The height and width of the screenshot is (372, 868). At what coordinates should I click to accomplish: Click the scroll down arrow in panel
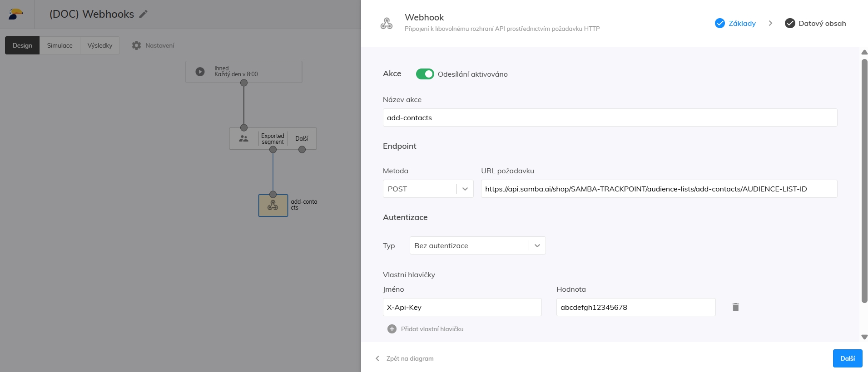coord(864,337)
